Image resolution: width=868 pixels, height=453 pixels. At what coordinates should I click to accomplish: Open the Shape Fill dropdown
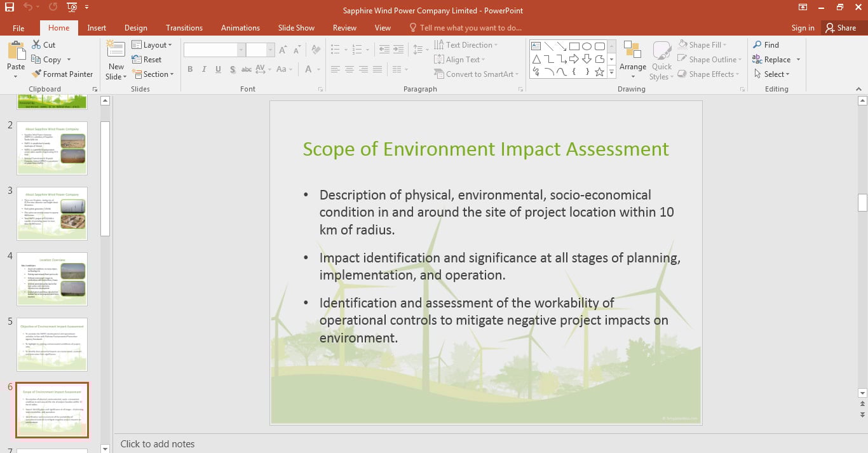[x=704, y=44]
